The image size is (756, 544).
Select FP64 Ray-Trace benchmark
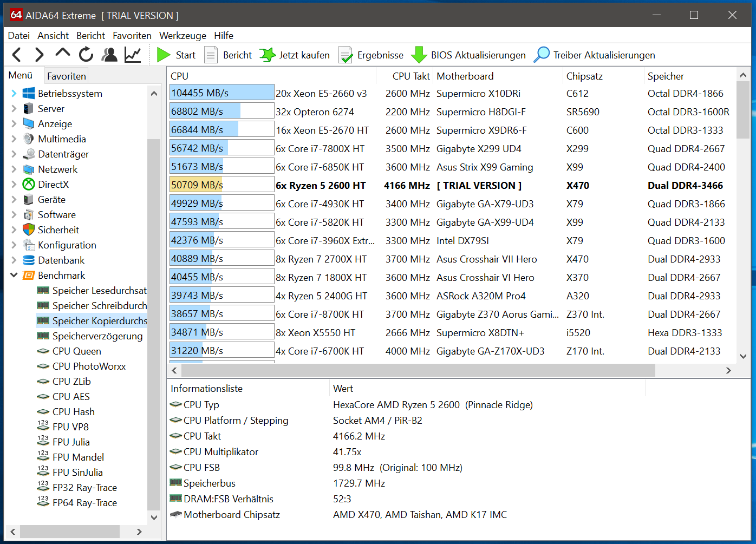pos(84,502)
